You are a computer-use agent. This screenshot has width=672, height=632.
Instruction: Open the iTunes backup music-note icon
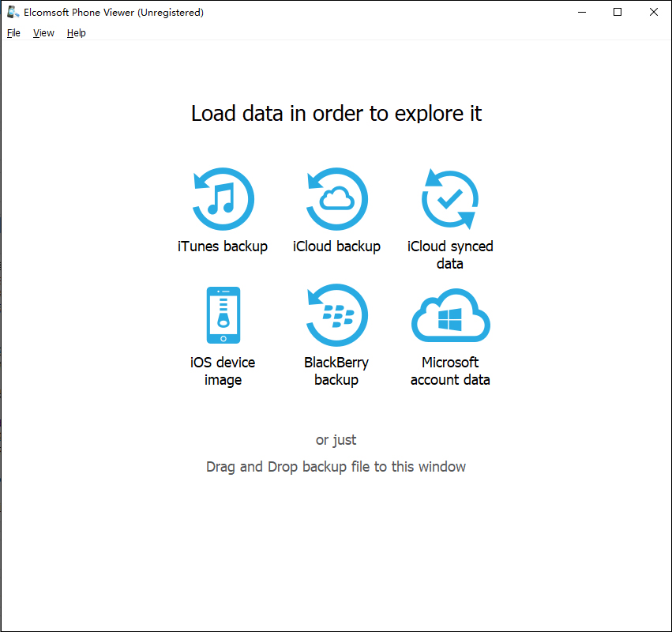pos(223,199)
